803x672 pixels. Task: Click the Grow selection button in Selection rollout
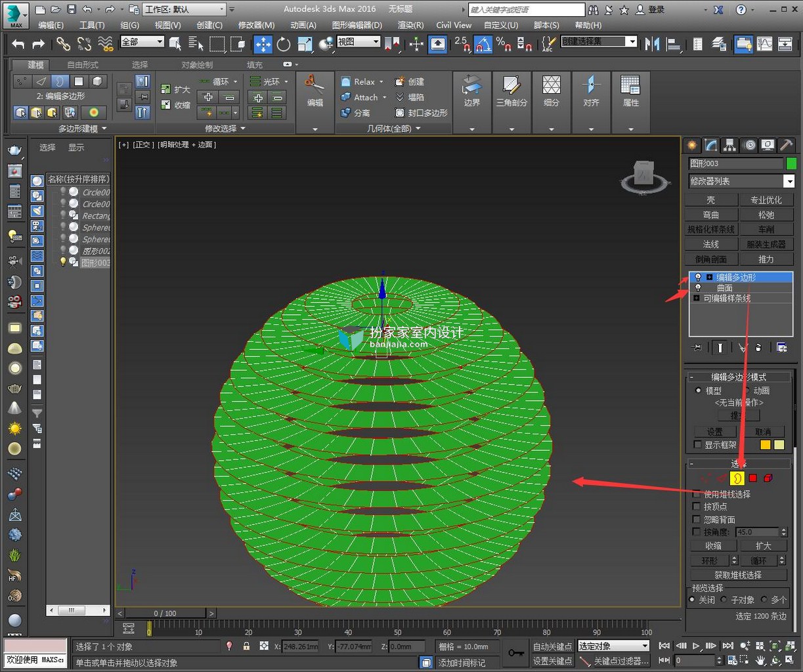click(x=763, y=546)
